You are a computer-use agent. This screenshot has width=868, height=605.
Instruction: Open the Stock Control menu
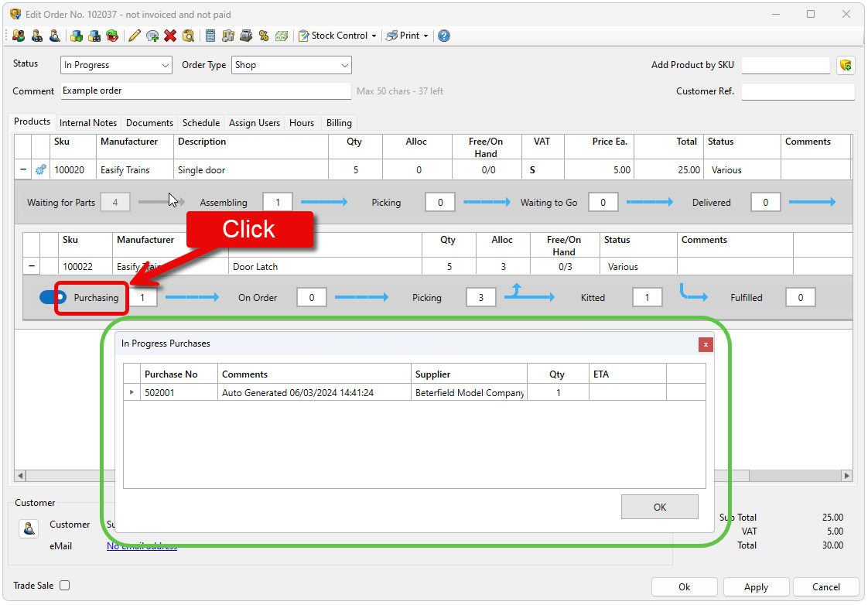pos(339,36)
